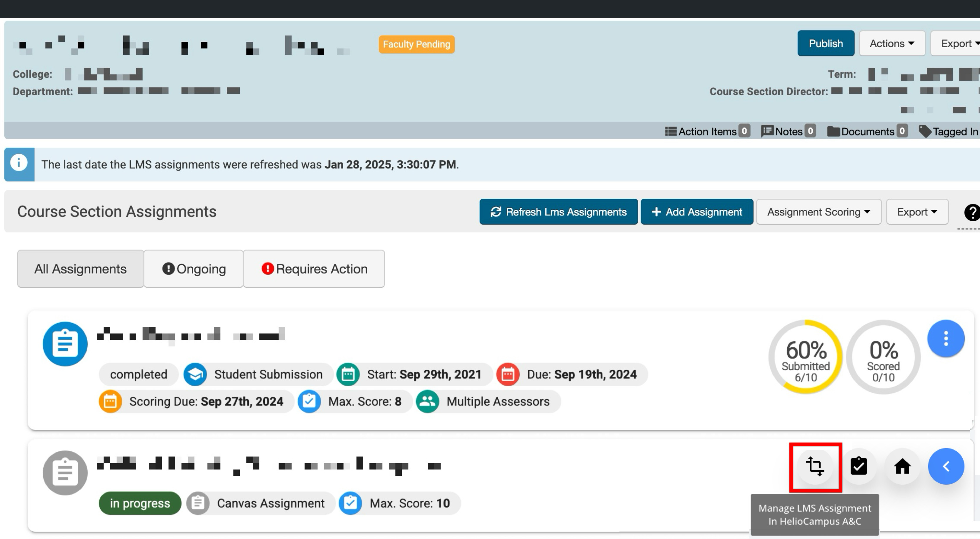Switch to the Ongoing tab
The height and width of the screenshot is (539, 980).
coord(194,269)
